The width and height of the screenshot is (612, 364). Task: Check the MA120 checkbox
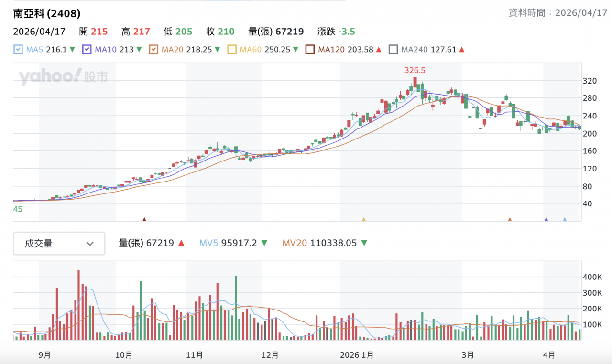(x=310, y=49)
